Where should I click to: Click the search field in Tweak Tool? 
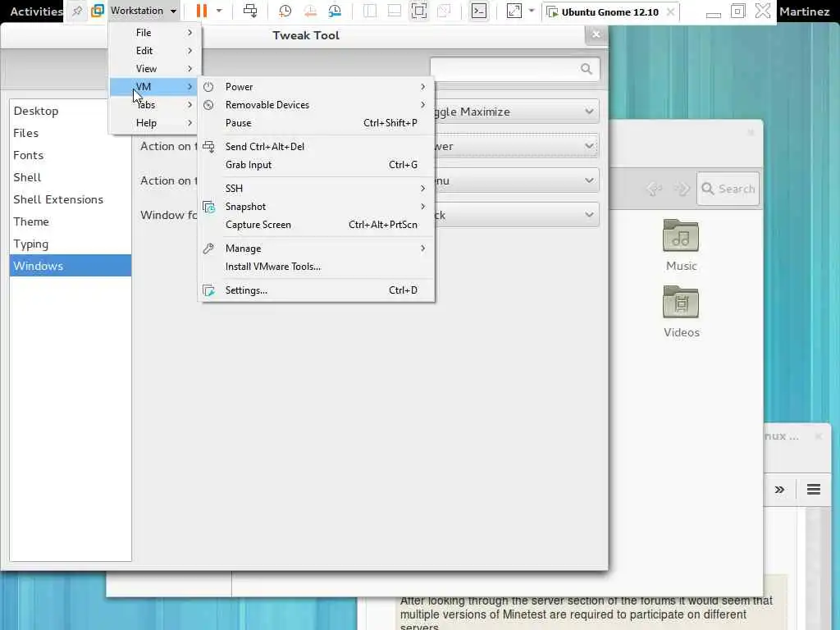tap(514, 69)
